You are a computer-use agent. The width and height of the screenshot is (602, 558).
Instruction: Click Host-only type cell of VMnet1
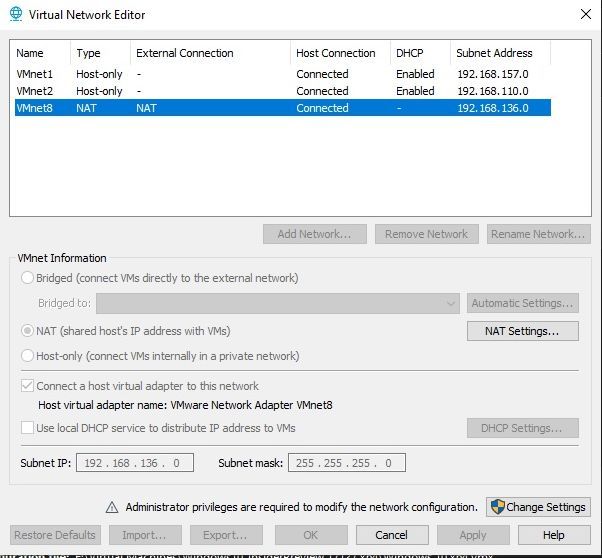click(x=99, y=74)
